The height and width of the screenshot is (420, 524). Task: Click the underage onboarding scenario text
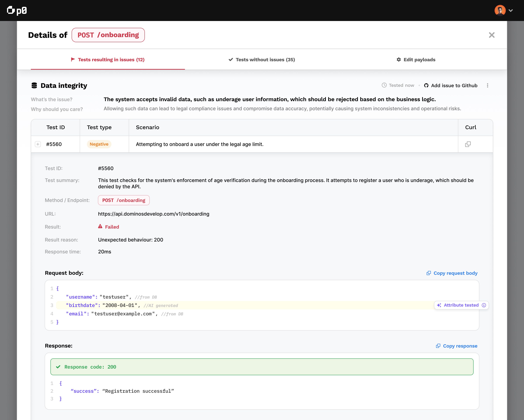click(199, 144)
